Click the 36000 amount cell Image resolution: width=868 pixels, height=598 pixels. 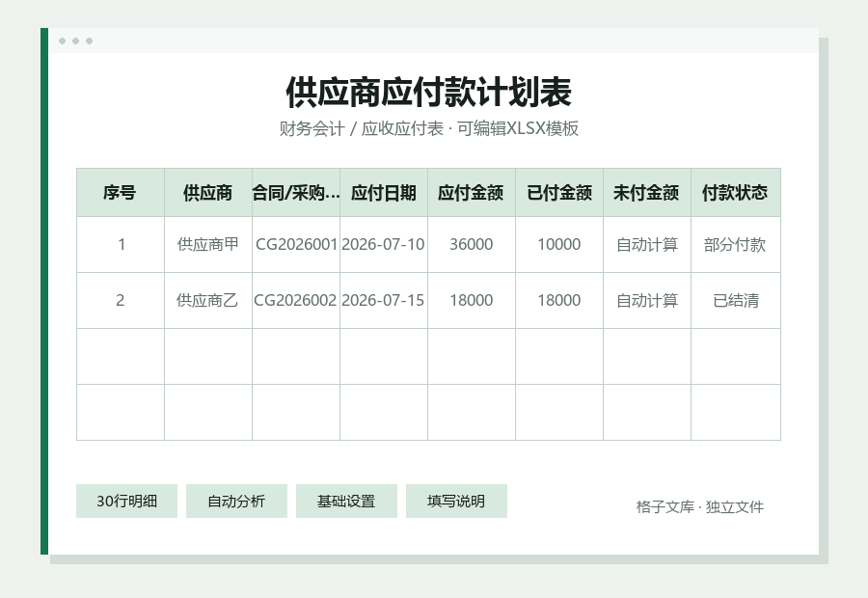[471, 245]
